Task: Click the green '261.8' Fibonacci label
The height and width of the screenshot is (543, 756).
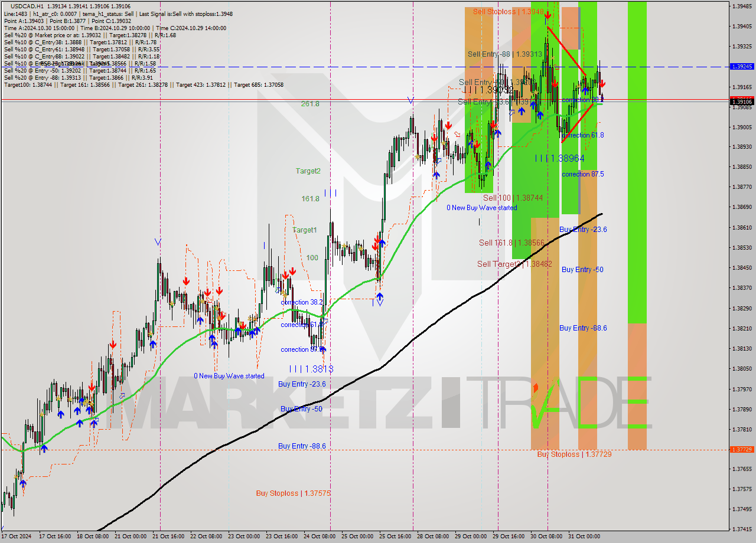Action: tap(310, 104)
